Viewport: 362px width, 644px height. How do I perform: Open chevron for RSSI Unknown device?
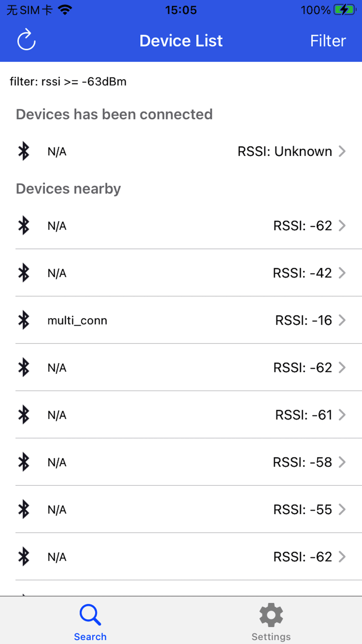tap(342, 151)
